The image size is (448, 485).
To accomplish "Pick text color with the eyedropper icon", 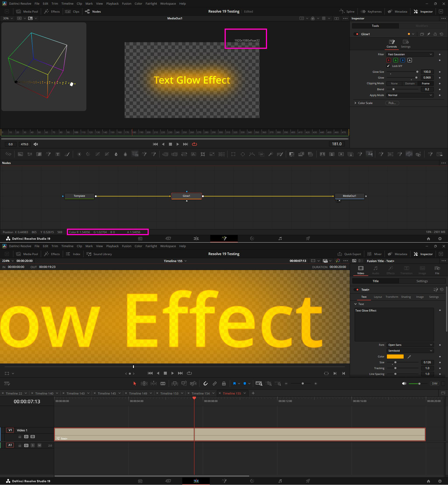I will click(409, 357).
